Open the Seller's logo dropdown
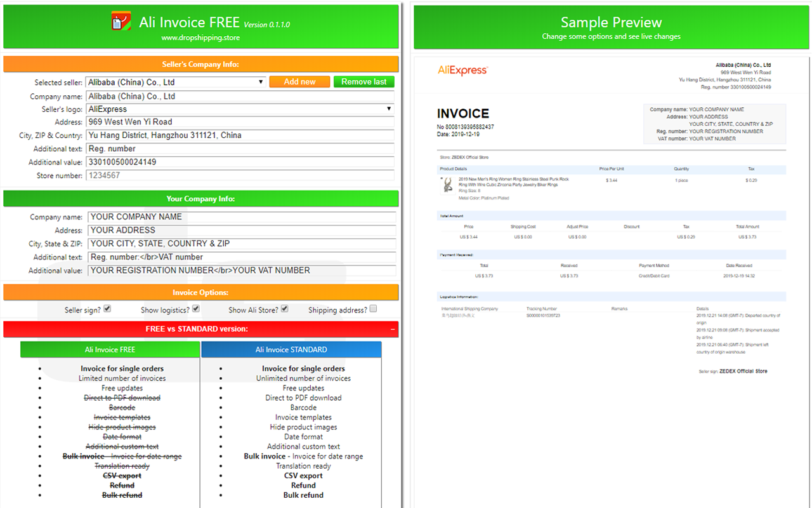Image resolution: width=812 pixels, height=508 pixels. click(240, 109)
